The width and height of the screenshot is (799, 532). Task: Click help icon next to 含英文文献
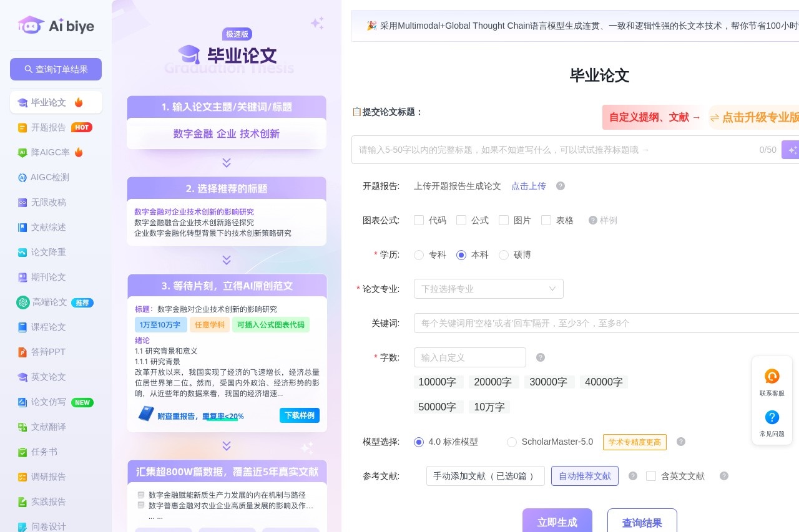pos(724,476)
